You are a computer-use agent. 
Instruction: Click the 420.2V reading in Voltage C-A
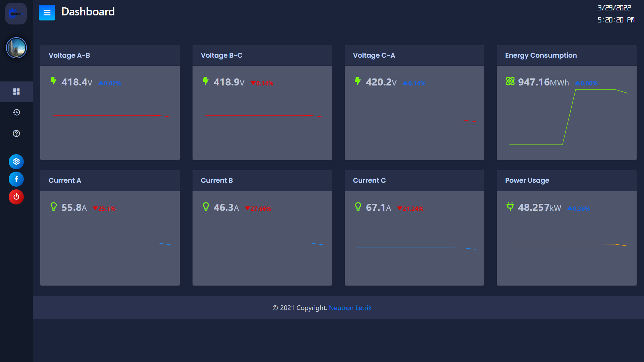coord(381,82)
